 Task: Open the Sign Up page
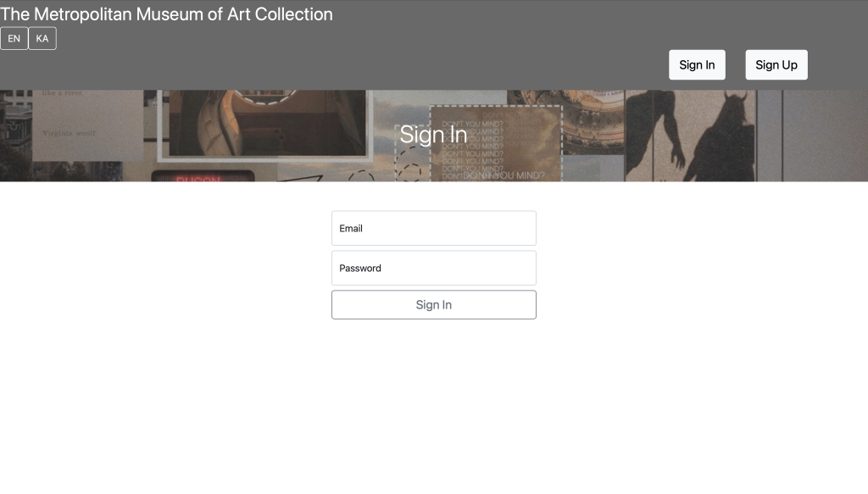point(776,64)
